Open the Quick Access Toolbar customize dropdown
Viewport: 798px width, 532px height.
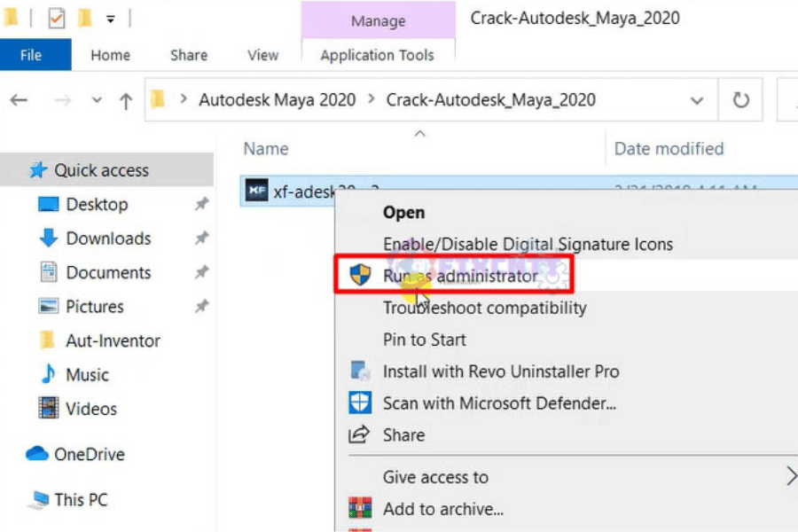[x=111, y=18]
